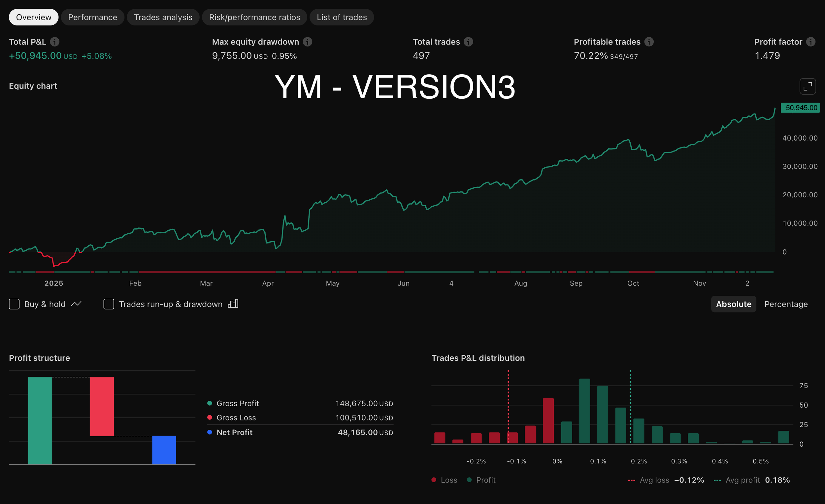Viewport: 825px width, 504px height.
Task: Click the green Gross Profit color dot
Action: pyautogui.click(x=210, y=404)
